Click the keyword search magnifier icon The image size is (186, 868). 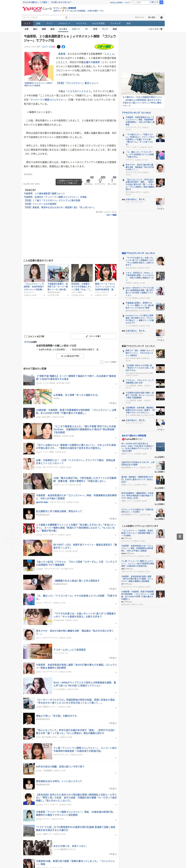[x=66, y=17]
